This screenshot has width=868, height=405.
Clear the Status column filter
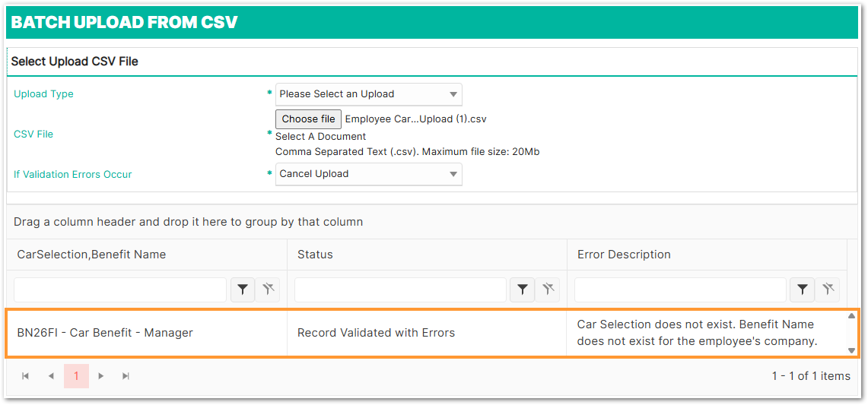tap(548, 290)
